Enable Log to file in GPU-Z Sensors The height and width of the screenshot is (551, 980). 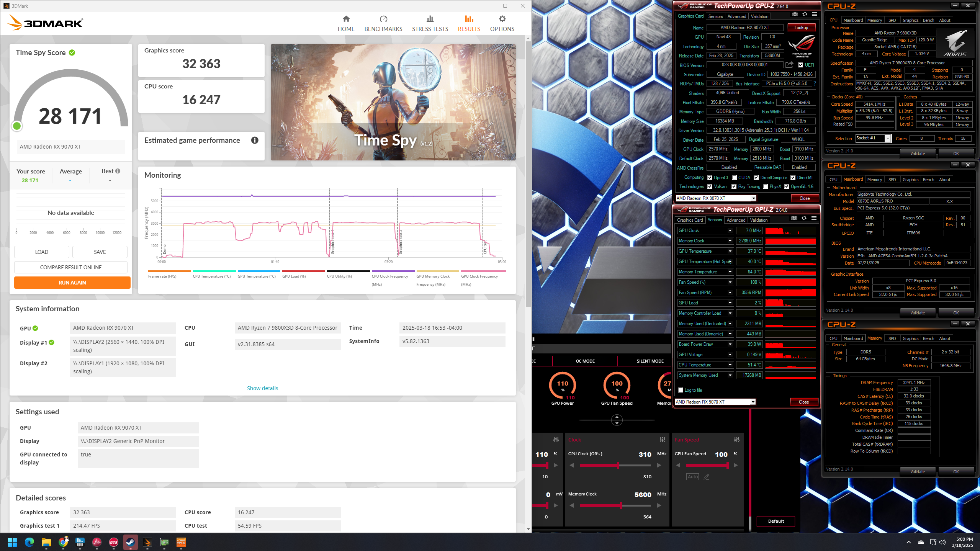(681, 390)
